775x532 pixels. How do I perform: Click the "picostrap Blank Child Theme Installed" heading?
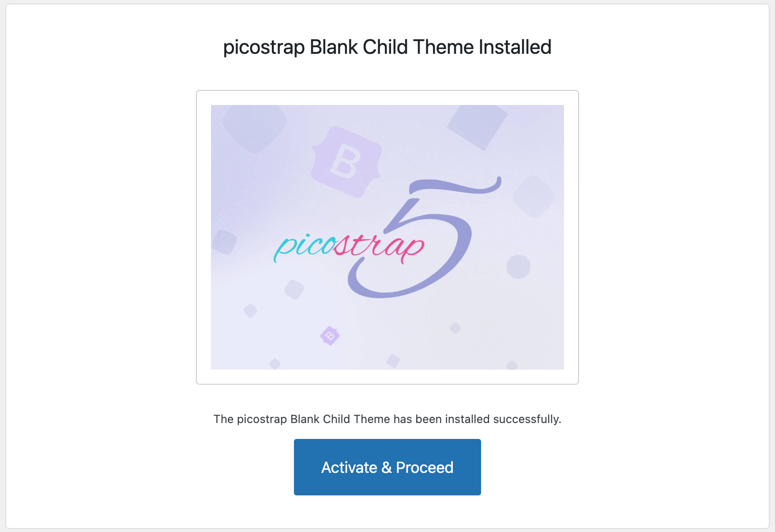387,47
